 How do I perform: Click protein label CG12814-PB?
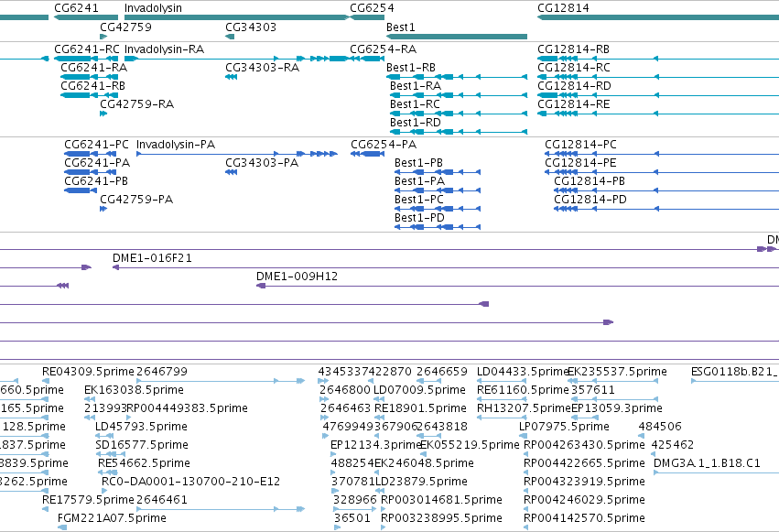click(x=590, y=181)
